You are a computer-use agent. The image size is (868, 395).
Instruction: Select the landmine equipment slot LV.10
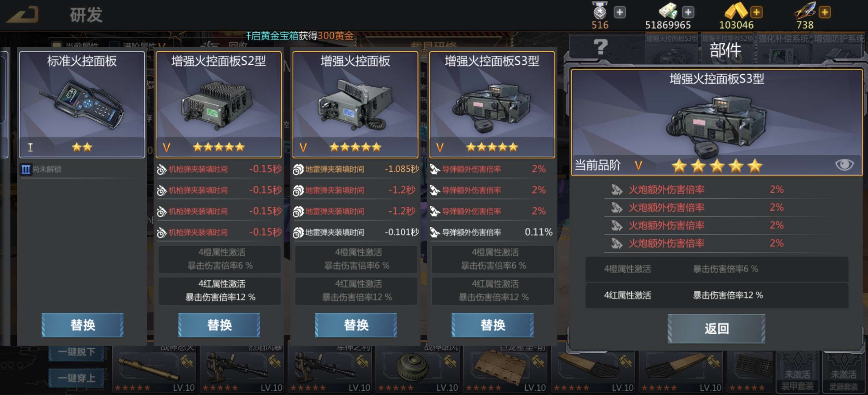[417, 371]
